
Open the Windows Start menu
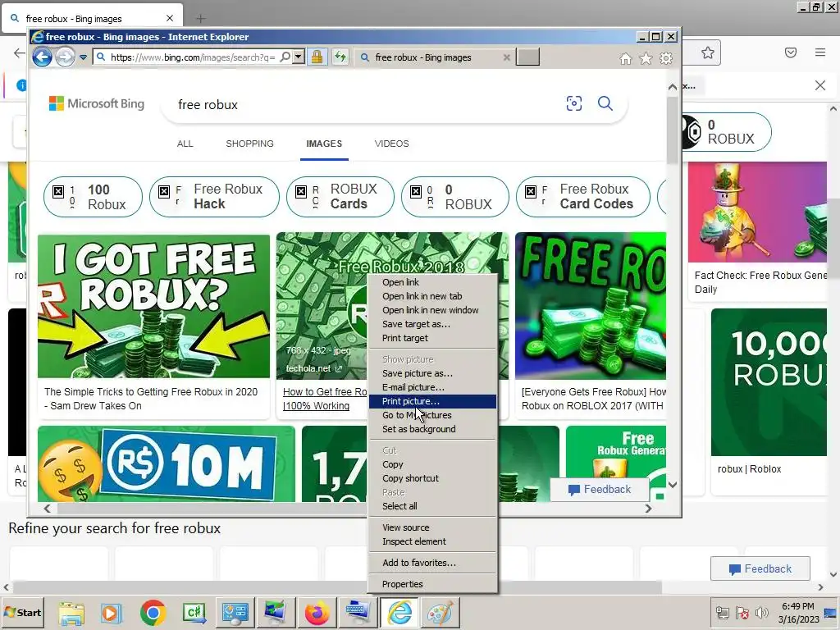point(22,612)
